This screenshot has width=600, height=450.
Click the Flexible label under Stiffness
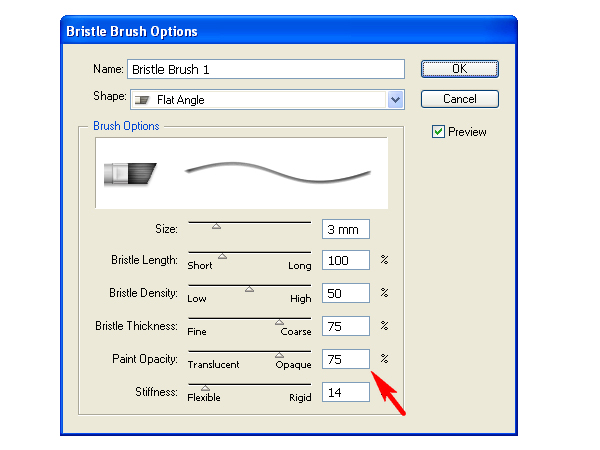[x=204, y=398]
